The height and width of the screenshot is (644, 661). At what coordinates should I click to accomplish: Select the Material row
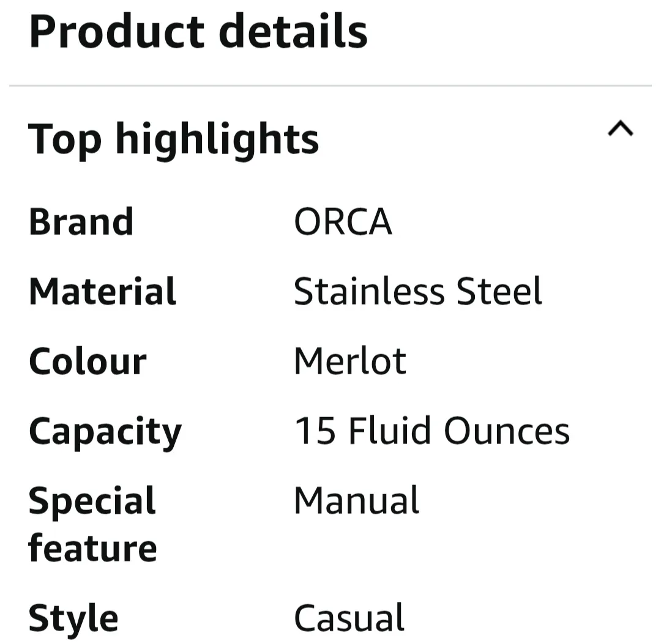click(102, 292)
